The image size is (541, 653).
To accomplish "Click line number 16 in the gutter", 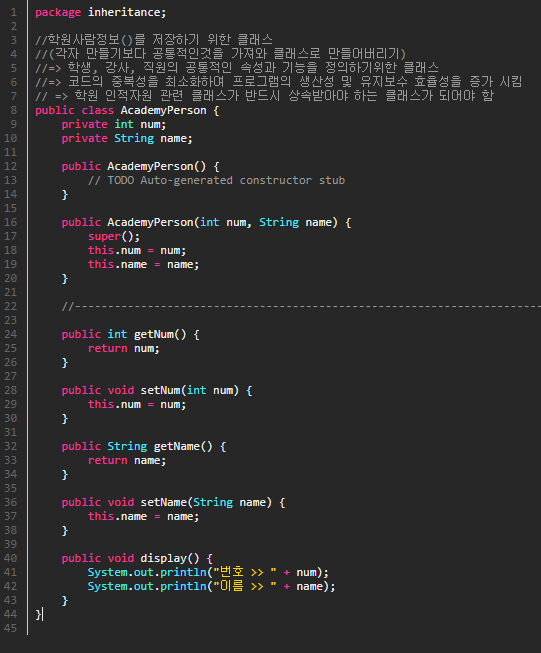I will (x=10, y=222).
